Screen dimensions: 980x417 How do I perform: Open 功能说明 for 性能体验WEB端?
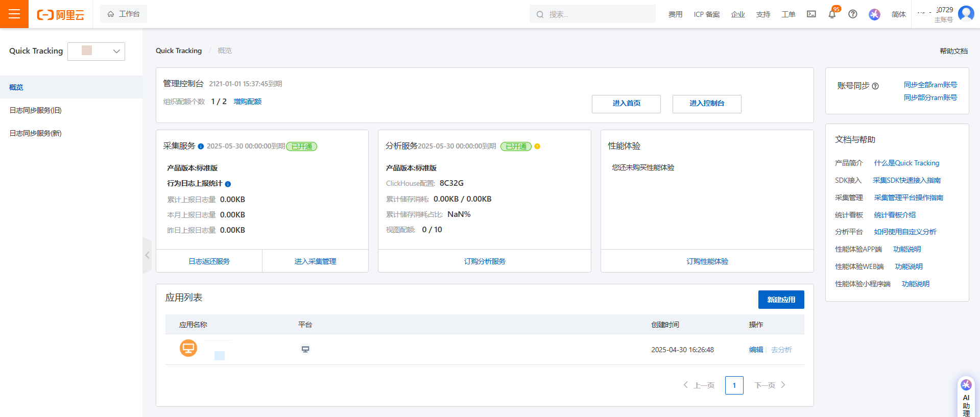[909, 266]
